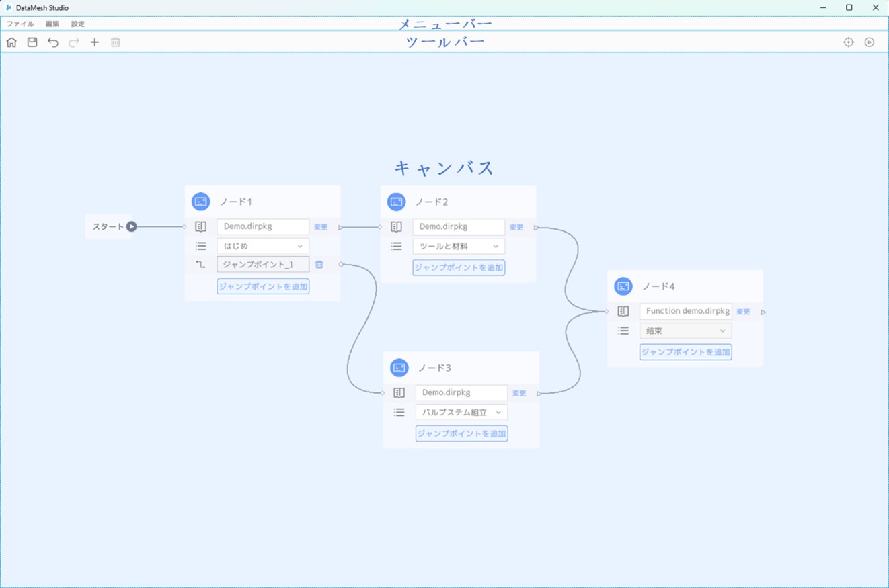Image resolution: width=889 pixels, height=588 pixels.
Task: Click the Demo.dirpkg field in ノード1
Action: [x=263, y=227]
